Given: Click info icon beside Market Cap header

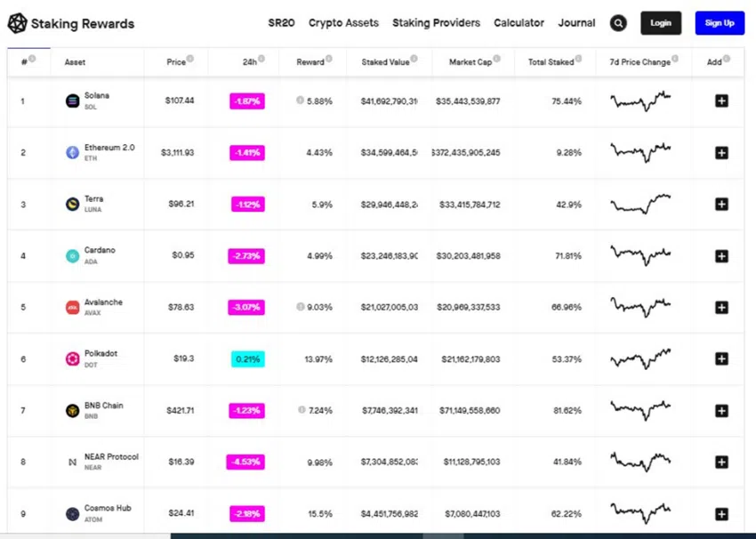Looking at the screenshot, I should click(x=496, y=59).
